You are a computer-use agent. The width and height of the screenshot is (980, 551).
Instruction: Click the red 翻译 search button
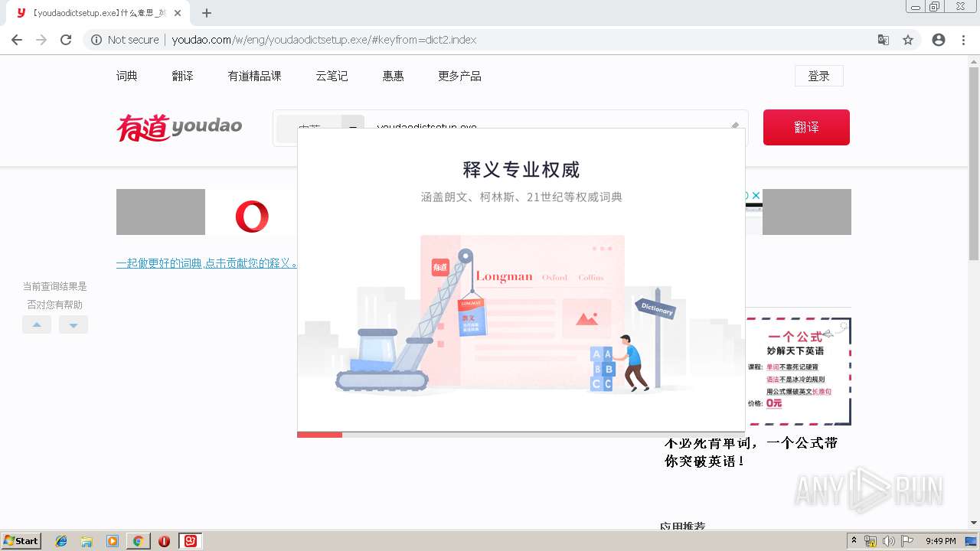coord(806,127)
